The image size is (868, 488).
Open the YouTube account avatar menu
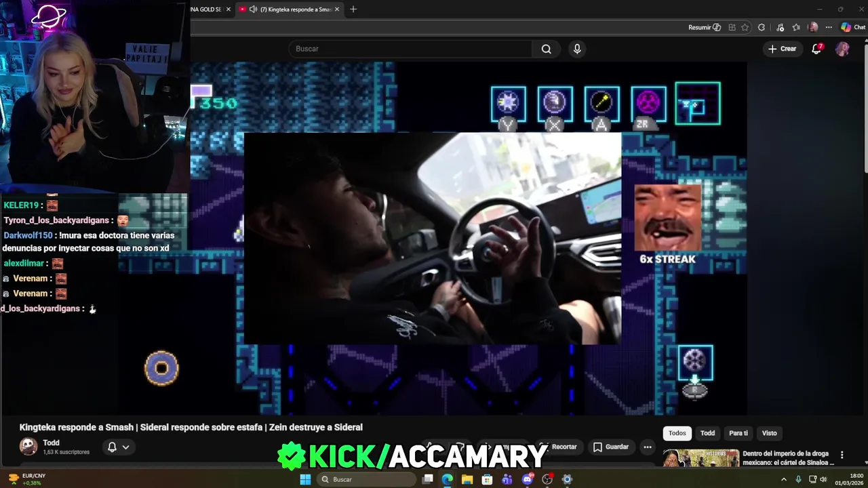842,49
